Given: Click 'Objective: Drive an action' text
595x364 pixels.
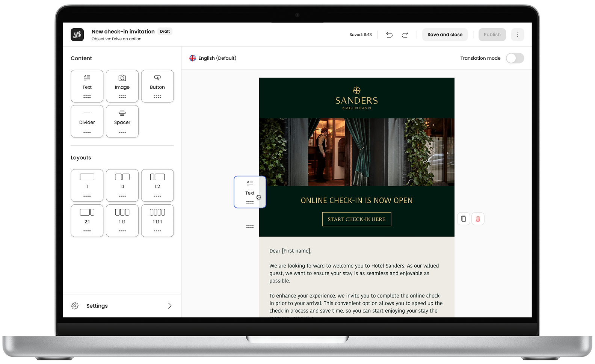Looking at the screenshot, I should coord(116,39).
